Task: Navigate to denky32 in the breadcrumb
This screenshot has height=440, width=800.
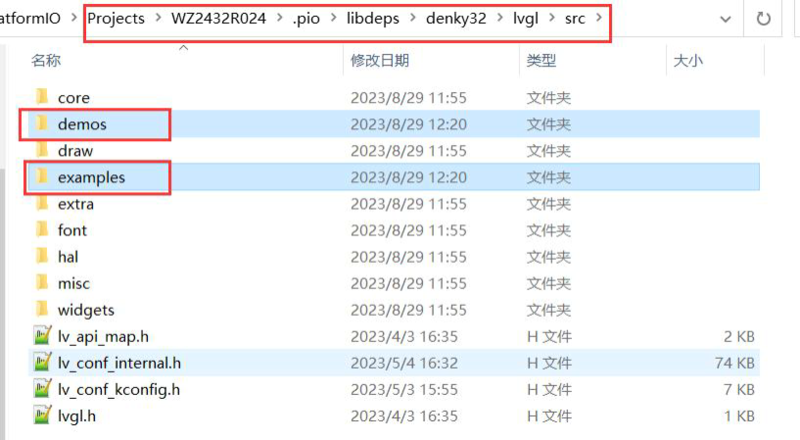Action: [456, 18]
